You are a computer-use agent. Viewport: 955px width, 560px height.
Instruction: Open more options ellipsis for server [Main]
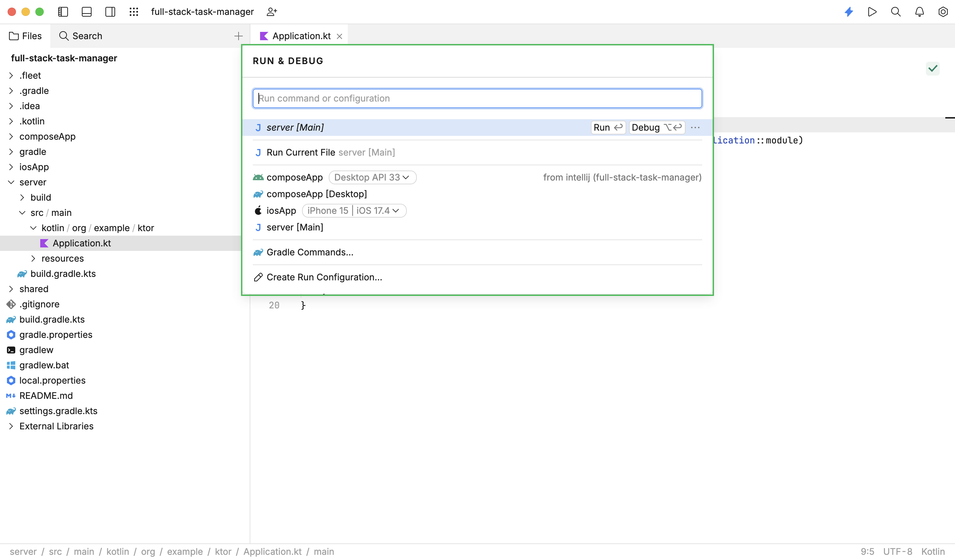pyautogui.click(x=695, y=128)
